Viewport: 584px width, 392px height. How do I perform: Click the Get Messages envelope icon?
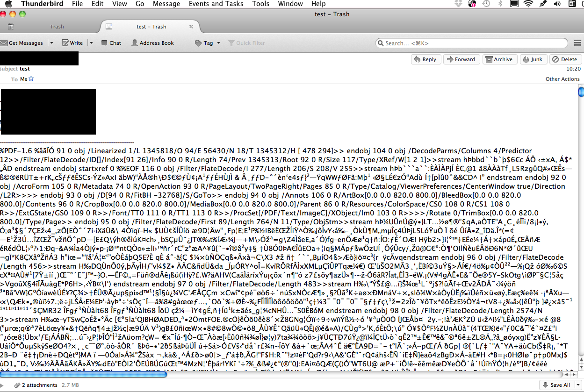4,43
